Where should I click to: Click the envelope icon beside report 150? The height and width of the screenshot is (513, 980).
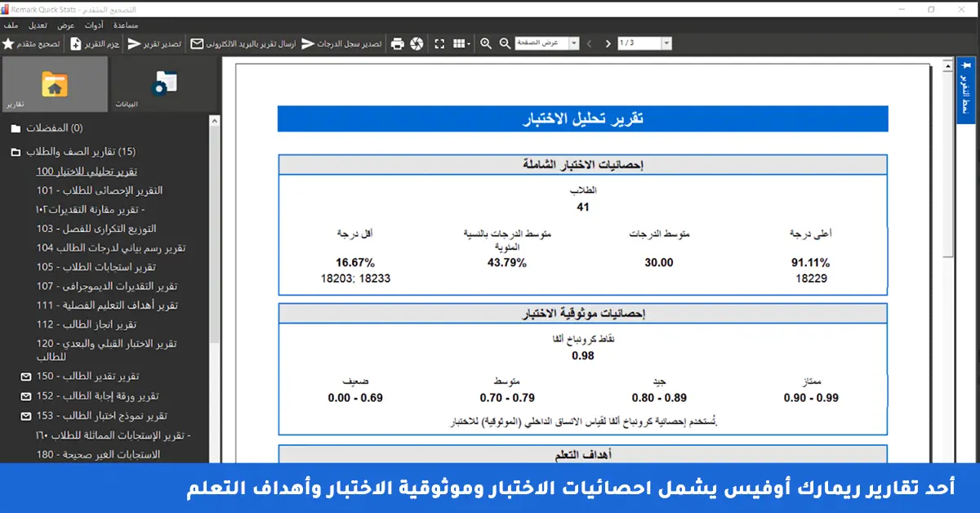pos(25,377)
